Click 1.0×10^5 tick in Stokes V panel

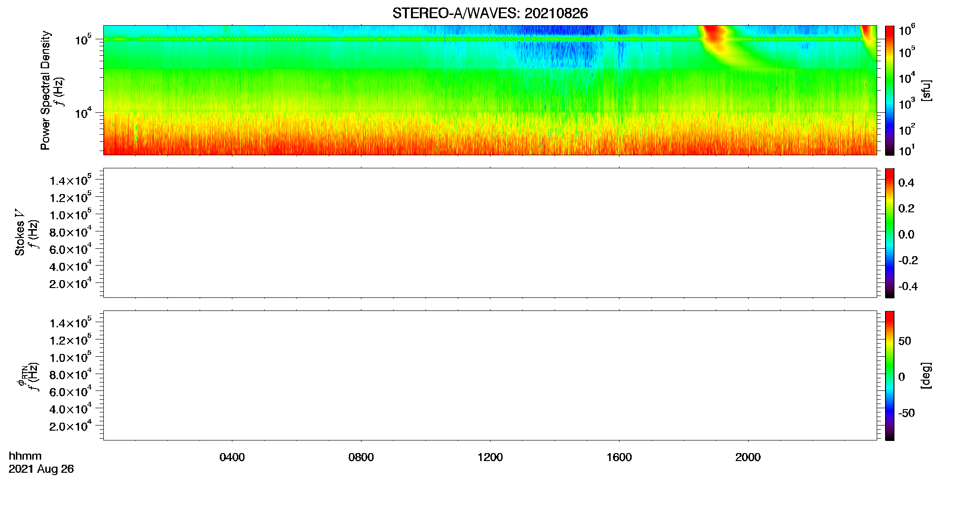pyautogui.click(x=70, y=215)
